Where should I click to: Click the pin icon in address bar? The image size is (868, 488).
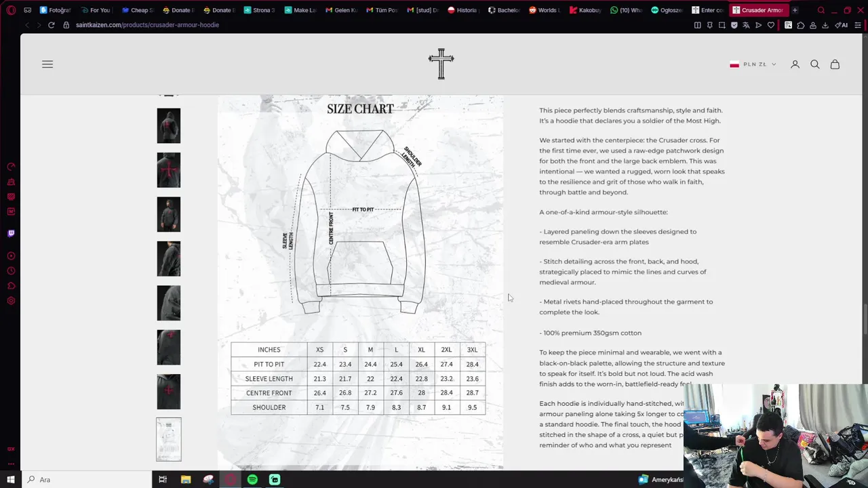tap(709, 25)
